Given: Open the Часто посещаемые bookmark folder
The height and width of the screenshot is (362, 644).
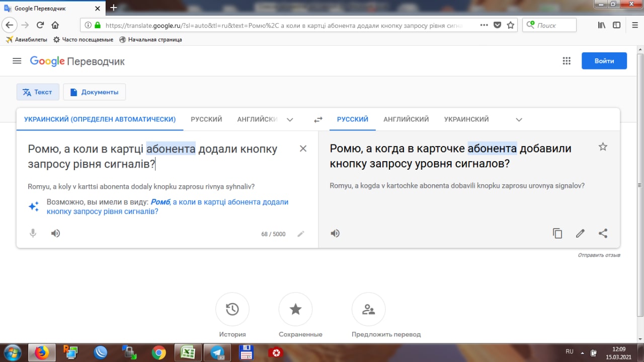Looking at the screenshot, I should (83, 39).
